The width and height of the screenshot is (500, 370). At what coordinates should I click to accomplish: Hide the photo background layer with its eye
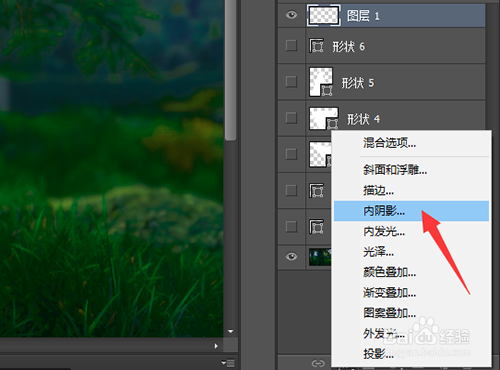292,256
